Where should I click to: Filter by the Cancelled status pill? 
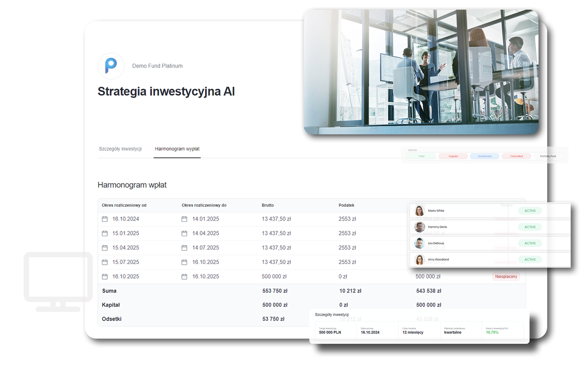(516, 156)
